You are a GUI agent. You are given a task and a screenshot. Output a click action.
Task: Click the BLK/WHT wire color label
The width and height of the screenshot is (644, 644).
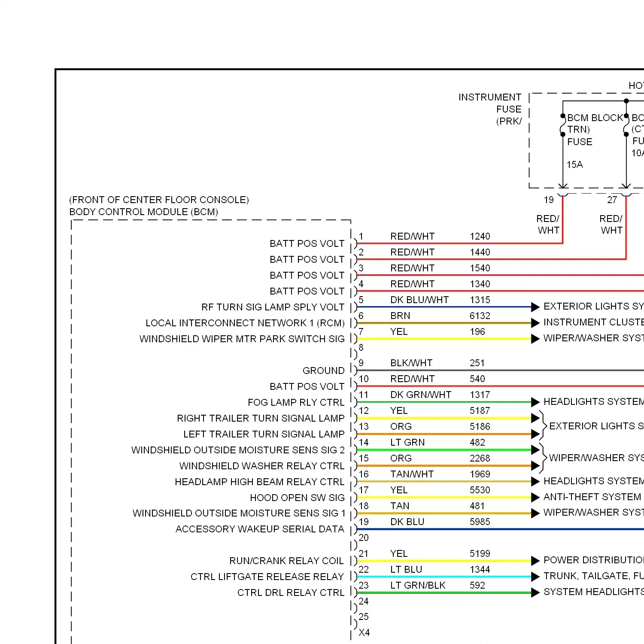click(x=411, y=363)
